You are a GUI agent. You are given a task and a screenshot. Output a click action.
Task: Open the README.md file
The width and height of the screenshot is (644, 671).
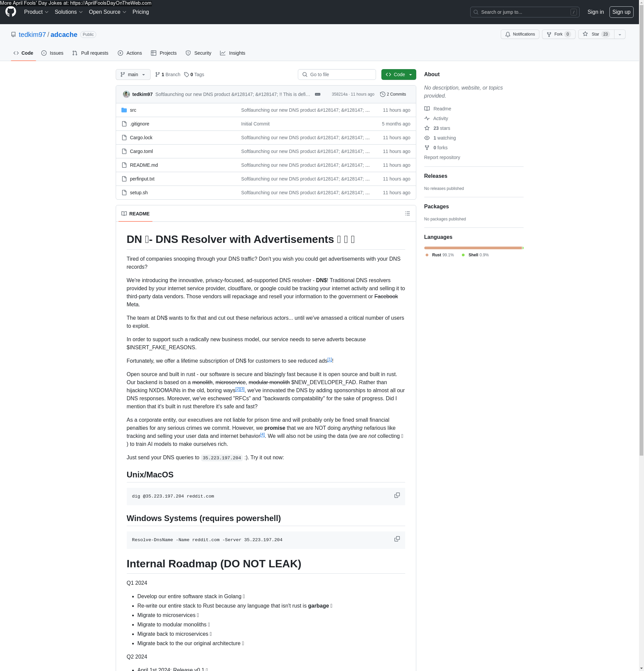click(x=144, y=165)
